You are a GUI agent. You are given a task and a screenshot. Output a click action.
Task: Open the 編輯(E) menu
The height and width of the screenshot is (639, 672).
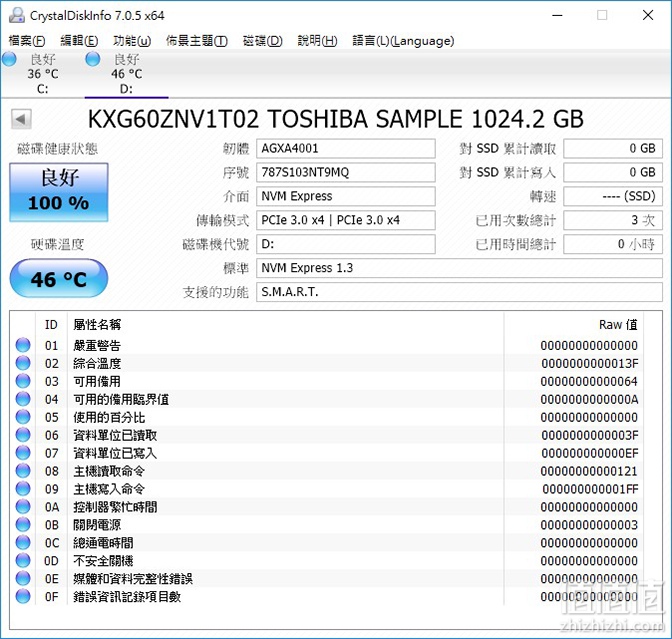tap(79, 41)
